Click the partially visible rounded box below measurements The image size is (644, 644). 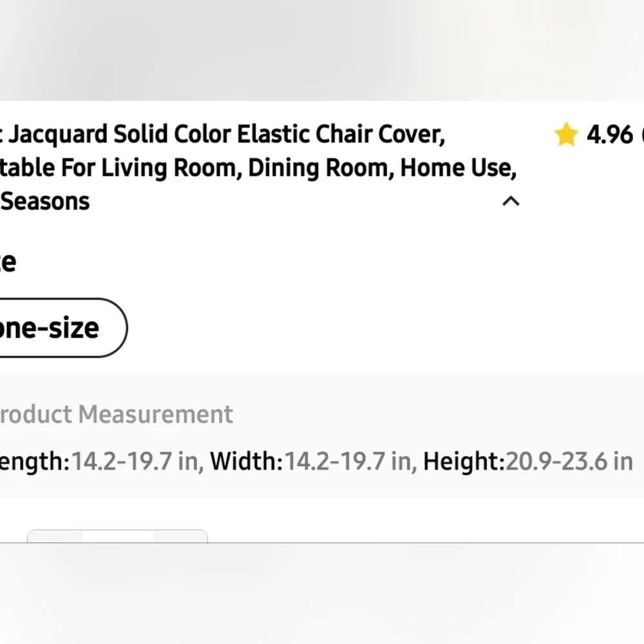click(117, 536)
